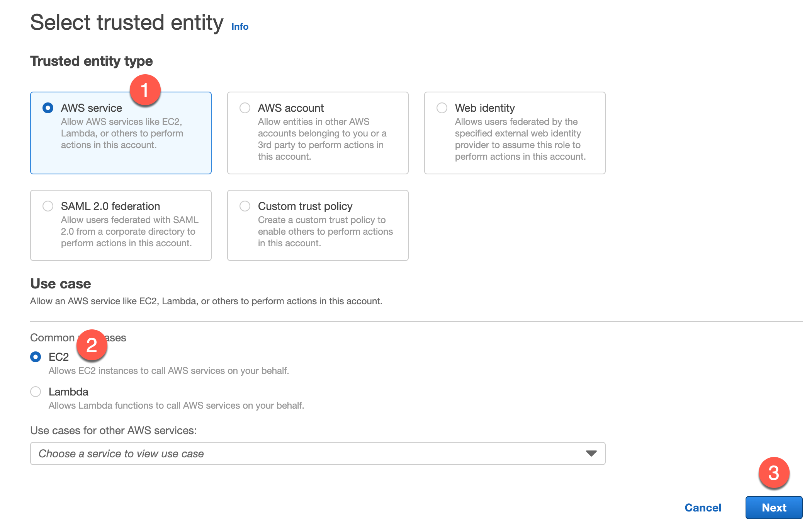The height and width of the screenshot is (525, 812).
Task: Choose the Custom trust policy option
Action: 245,206
